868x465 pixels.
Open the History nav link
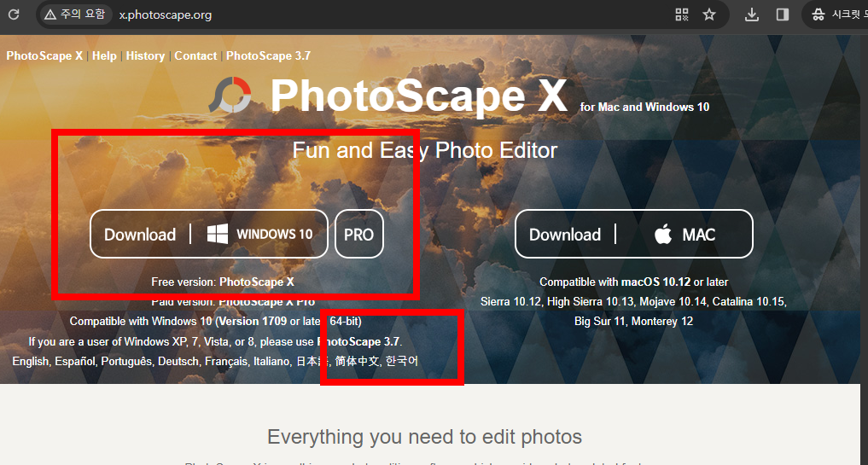145,56
